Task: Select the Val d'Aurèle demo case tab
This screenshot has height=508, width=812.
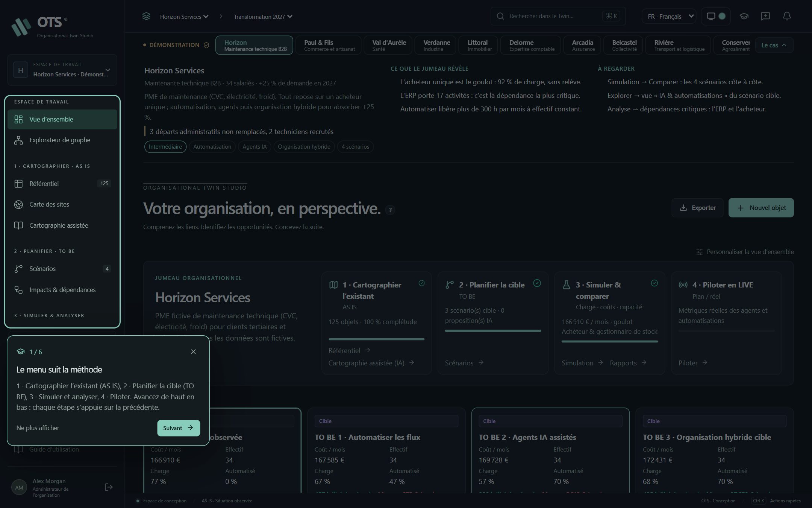Action: (388, 45)
